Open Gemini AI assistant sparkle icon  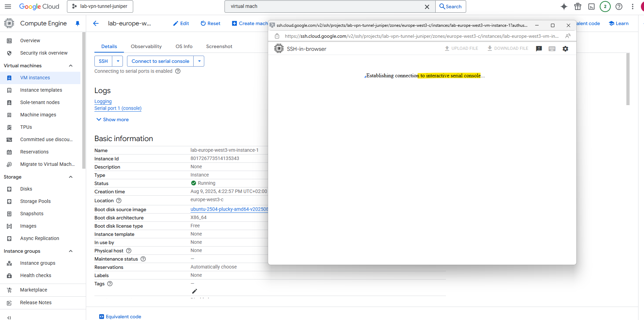564,7
